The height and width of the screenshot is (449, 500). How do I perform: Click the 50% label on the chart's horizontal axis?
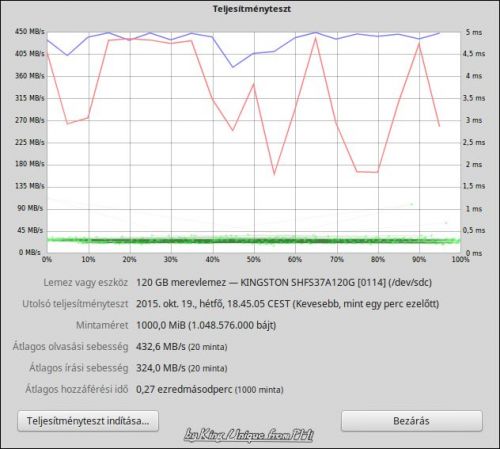click(x=254, y=260)
